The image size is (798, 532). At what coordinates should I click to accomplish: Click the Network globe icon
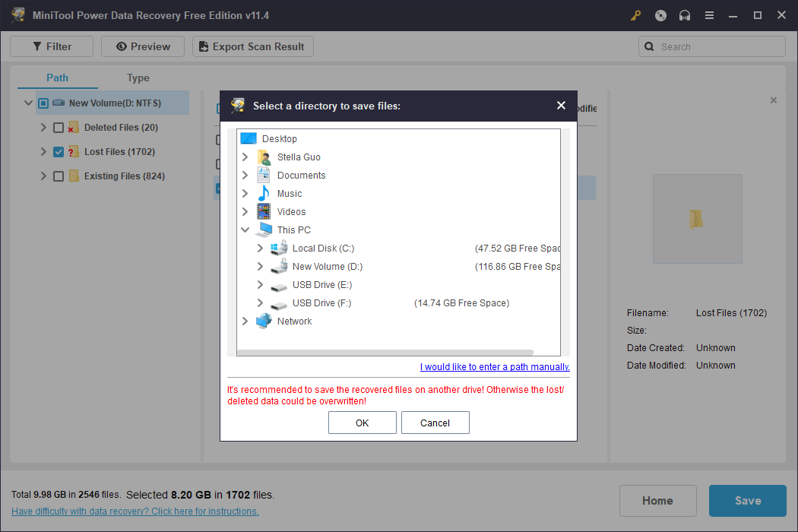[264, 321]
